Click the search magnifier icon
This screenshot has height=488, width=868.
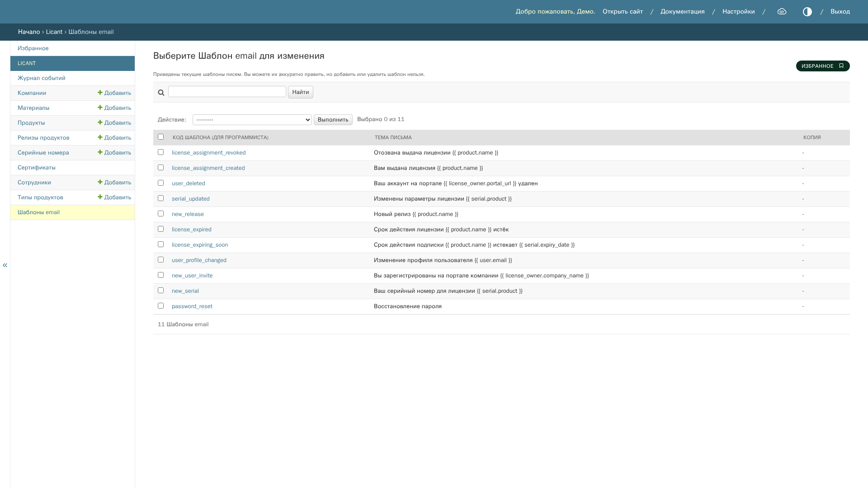(x=161, y=93)
